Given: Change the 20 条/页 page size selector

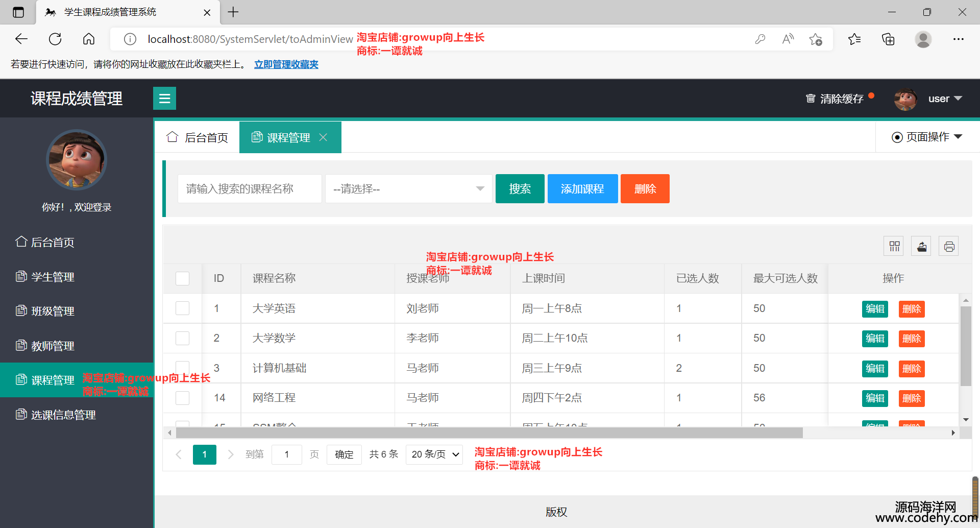Looking at the screenshot, I should (434, 454).
